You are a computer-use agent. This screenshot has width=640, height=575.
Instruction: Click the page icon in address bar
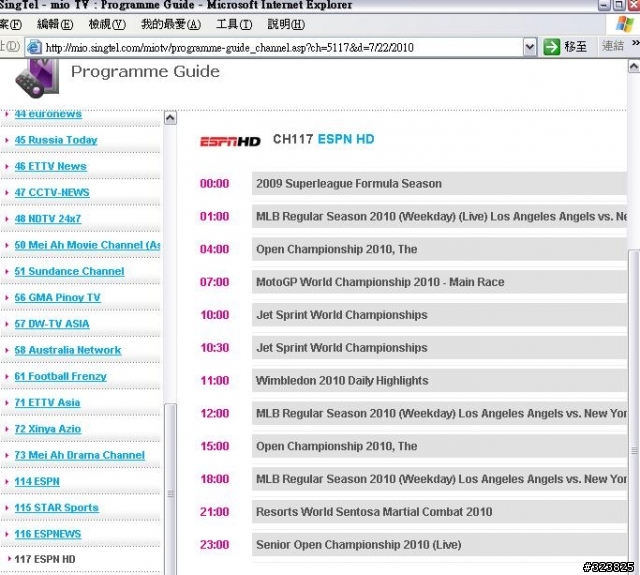tap(34, 47)
